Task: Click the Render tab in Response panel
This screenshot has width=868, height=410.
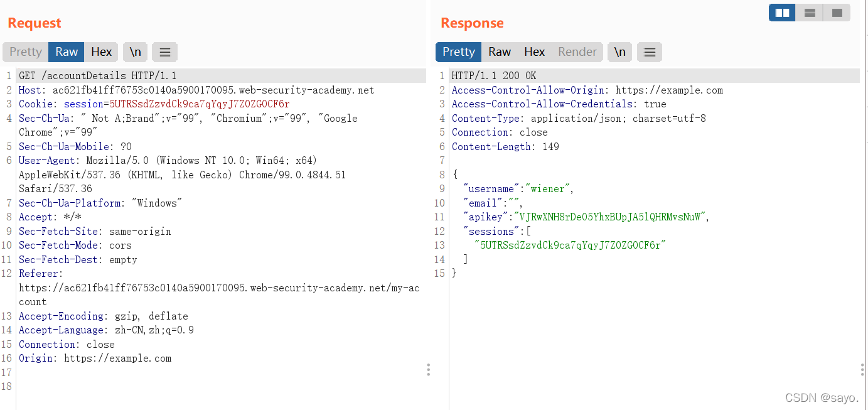Action: pyautogui.click(x=577, y=52)
